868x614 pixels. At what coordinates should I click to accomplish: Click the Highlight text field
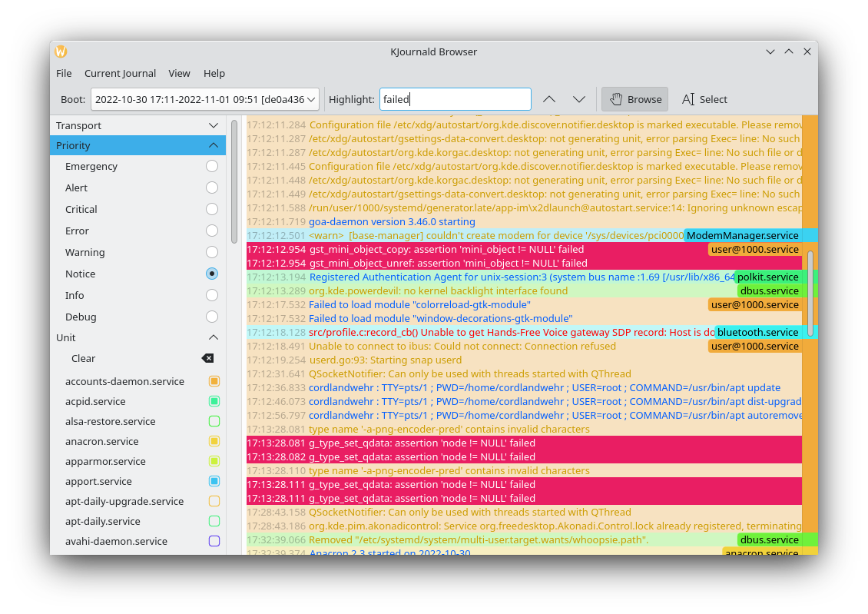coord(455,99)
